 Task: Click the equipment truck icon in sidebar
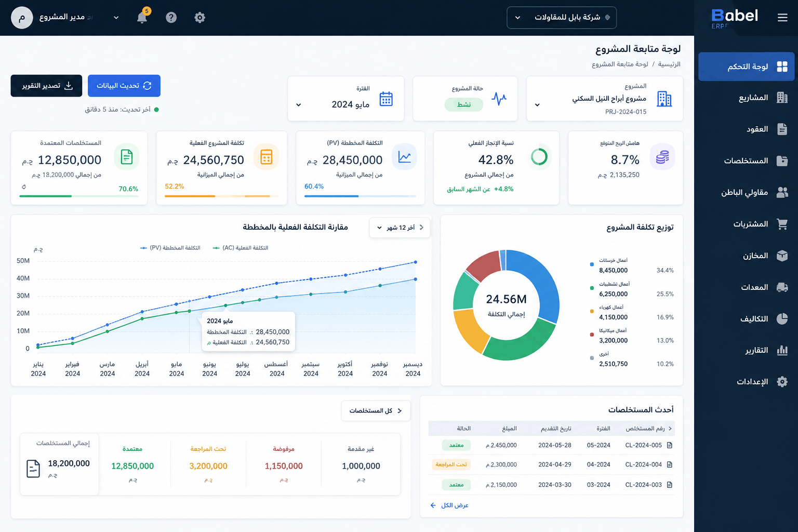point(782,287)
